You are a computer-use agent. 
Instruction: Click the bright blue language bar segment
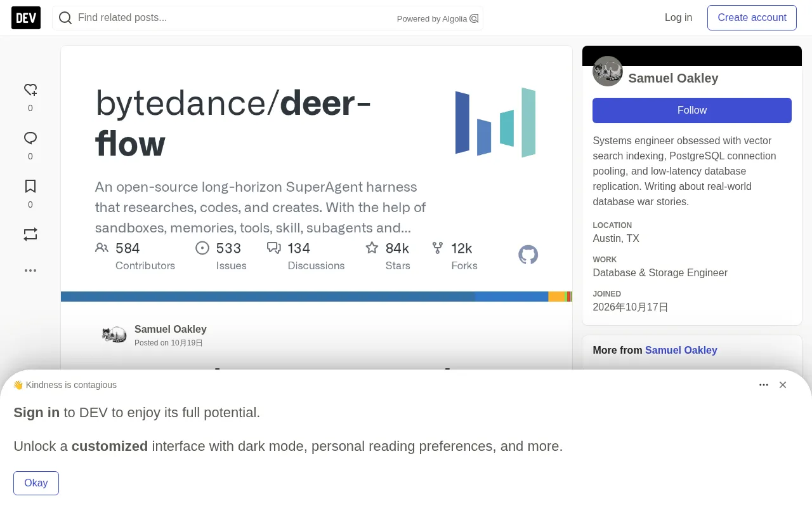[511, 297]
